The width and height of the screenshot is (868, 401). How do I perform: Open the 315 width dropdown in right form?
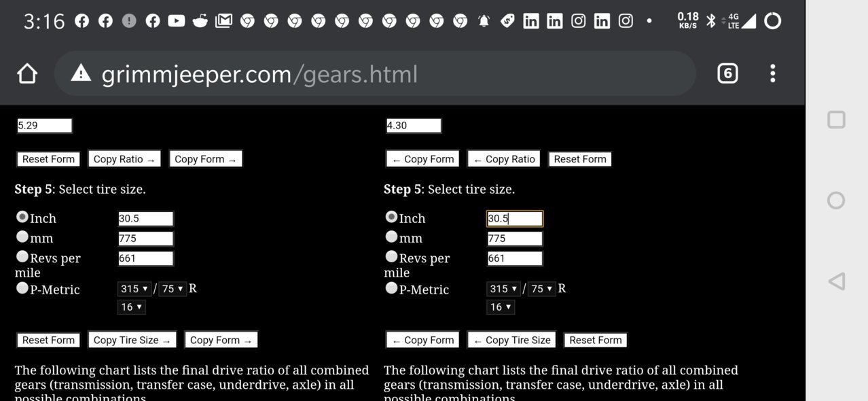[504, 289]
